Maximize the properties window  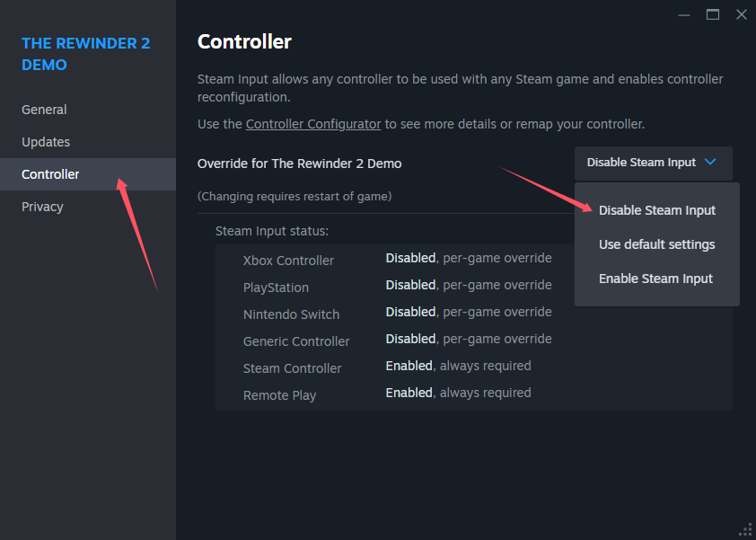[x=713, y=14]
